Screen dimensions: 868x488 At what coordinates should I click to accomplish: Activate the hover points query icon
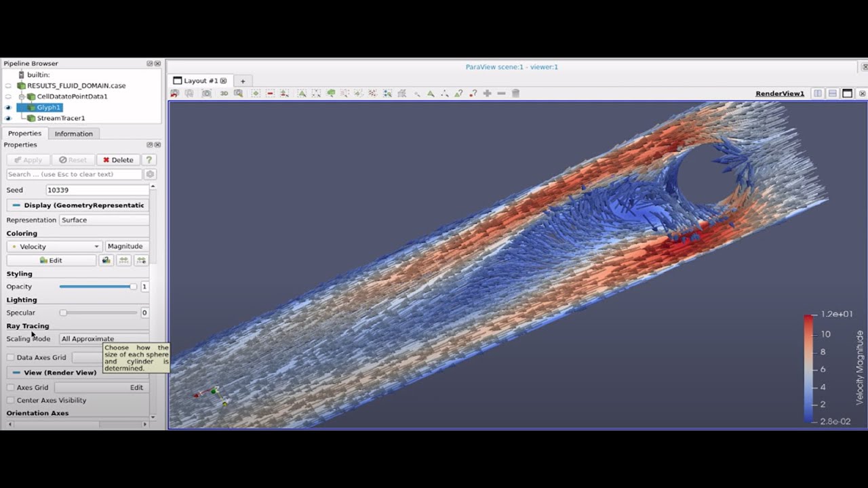[473, 94]
